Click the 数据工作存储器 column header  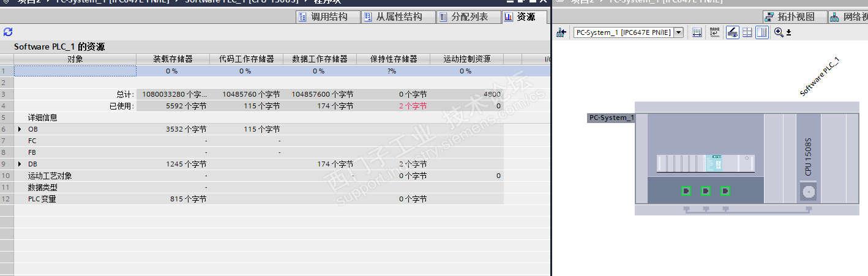click(x=320, y=59)
